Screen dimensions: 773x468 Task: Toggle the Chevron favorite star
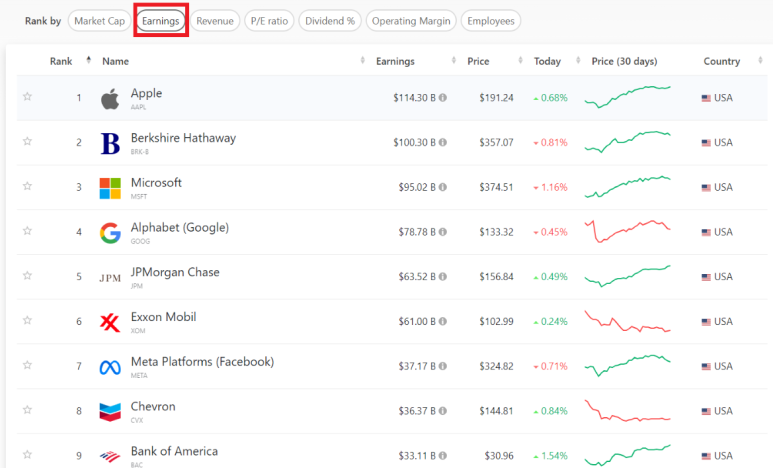[28, 410]
